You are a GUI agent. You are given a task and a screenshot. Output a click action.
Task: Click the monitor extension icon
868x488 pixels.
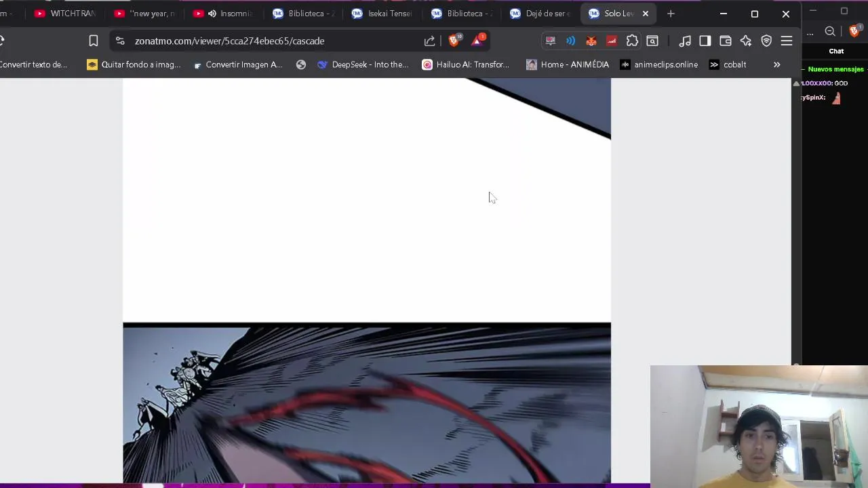[x=551, y=41]
